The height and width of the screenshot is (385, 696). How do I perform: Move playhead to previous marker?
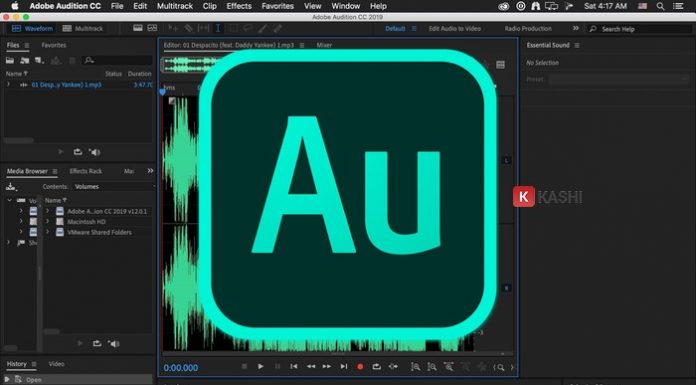pos(294,366)
